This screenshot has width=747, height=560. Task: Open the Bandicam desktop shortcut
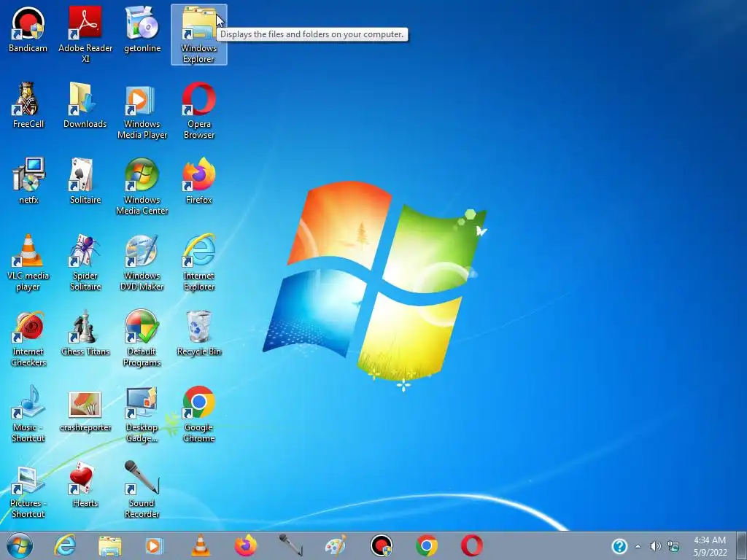pos(28,30)
